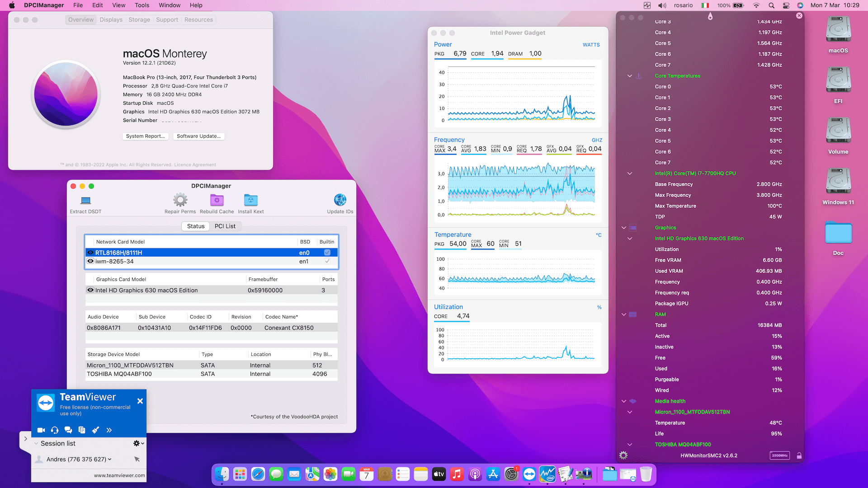The width and height of the screenshot is (868, 488).
Task: Start TeamViewer video via camera icon
Action: click(41, 430)
